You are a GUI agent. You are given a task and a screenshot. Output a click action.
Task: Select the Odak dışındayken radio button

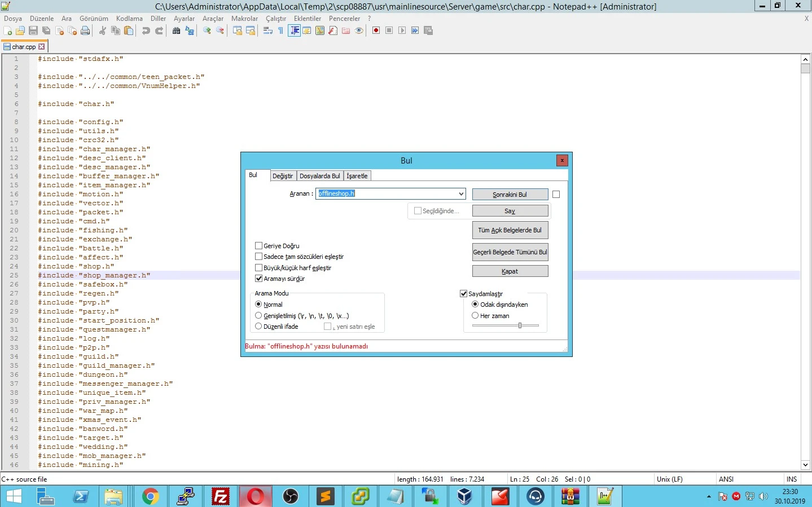coord(475,305)
